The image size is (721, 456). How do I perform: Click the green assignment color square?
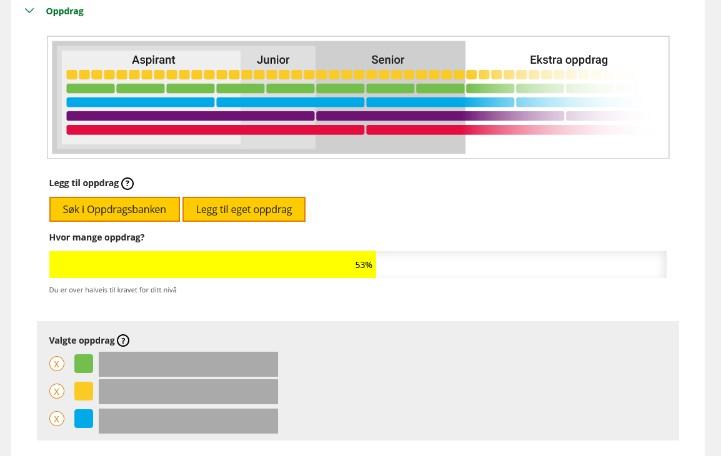(x=84, y=364)
